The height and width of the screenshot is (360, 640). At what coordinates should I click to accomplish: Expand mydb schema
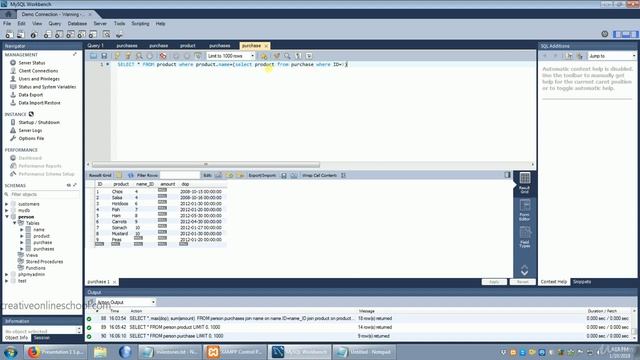tap(7, 211)
